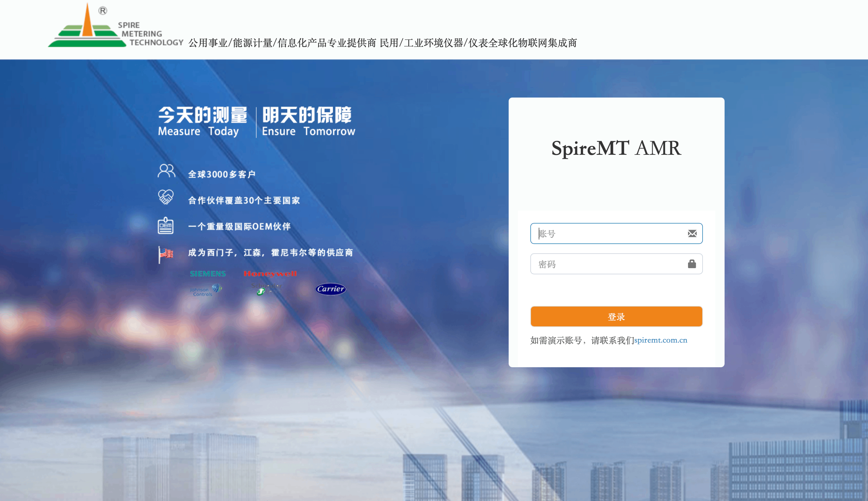Click the SpireMT AMR title heading
The height and width of the screenshot is (501, 868).
coord(616,148)
